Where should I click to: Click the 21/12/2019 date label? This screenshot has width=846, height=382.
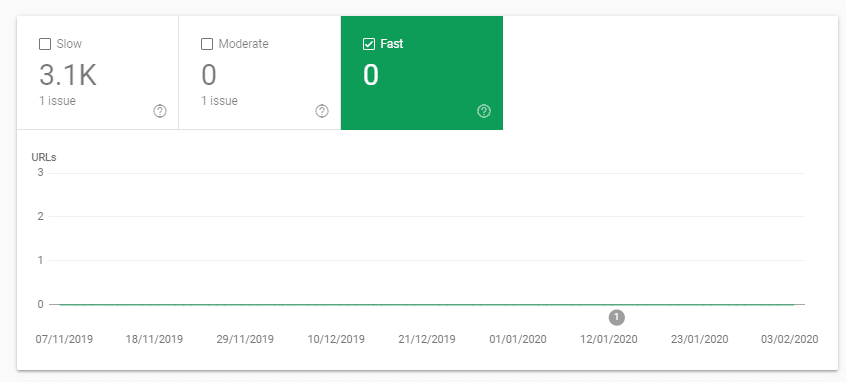(x=427, y=339)
